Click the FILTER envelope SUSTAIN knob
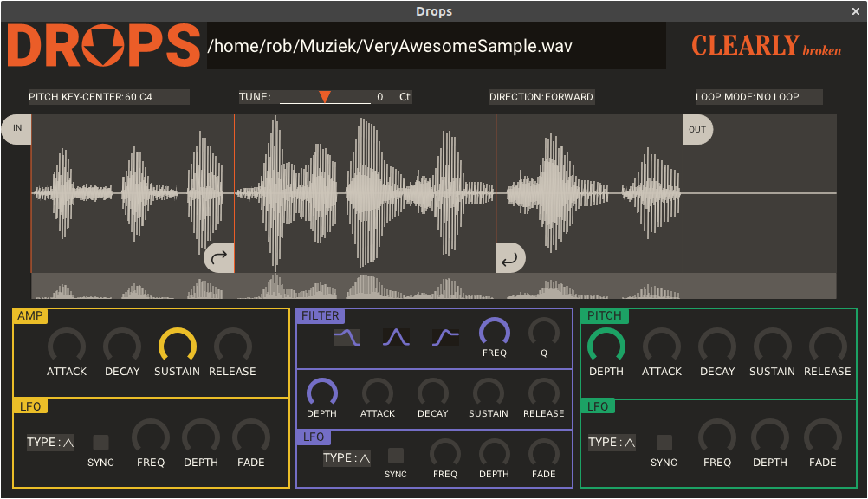 (x=489, y=392)
